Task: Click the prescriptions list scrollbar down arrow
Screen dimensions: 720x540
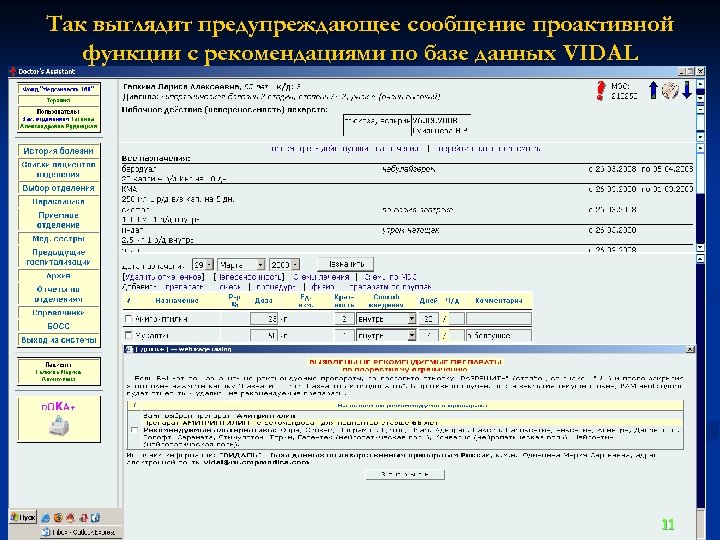Action: click(x=700, y=248)
